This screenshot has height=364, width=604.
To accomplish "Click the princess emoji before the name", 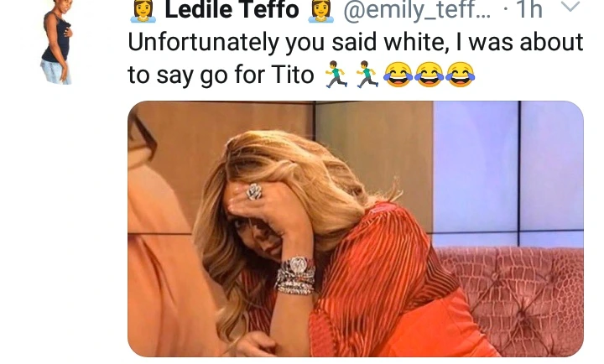I will (143, 11).
